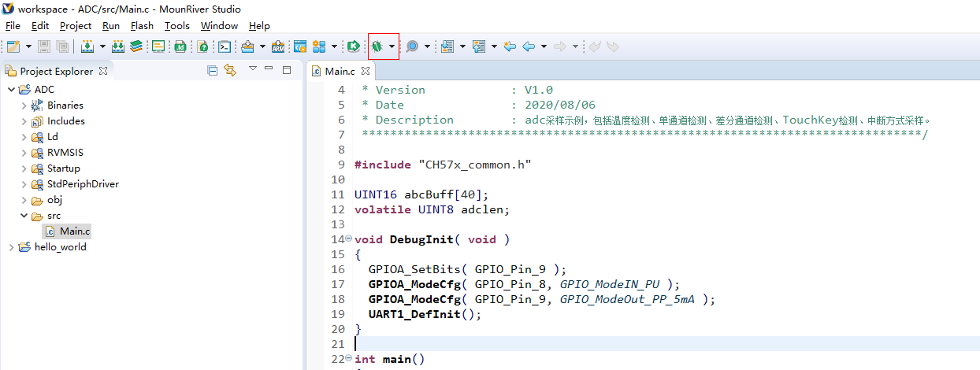
Task: Click the Next Annotation toolbar icon
Action: [447, 46]
